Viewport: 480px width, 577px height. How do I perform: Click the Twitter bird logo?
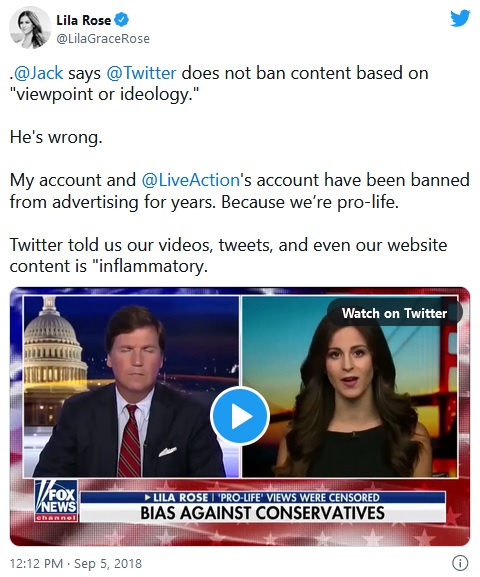click(x=460, y=18)
